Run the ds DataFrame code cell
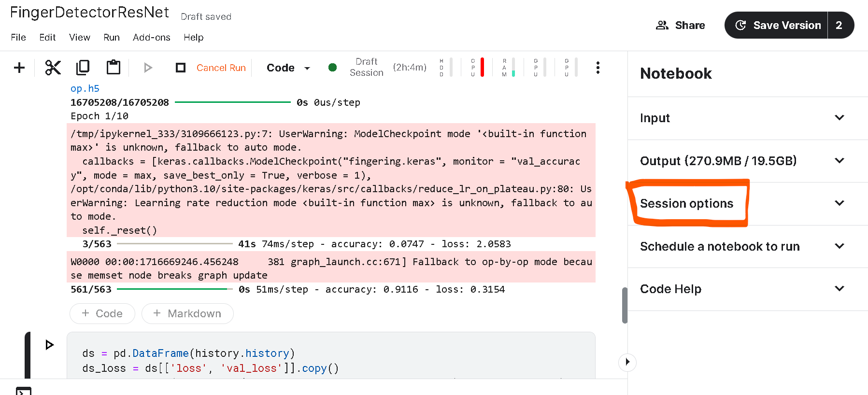Image resolution: width=868 pixels, height=395 pixels. [x=49, y=345]
